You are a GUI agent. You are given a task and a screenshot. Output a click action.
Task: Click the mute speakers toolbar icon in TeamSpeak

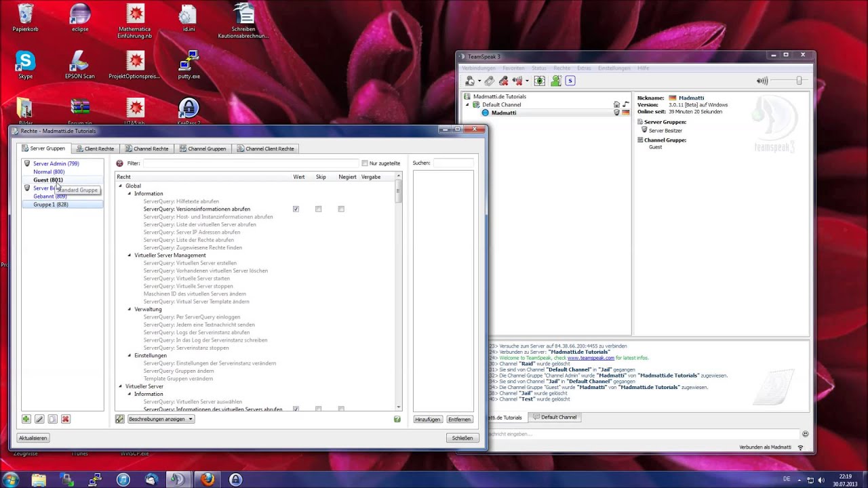click(518, 81)
